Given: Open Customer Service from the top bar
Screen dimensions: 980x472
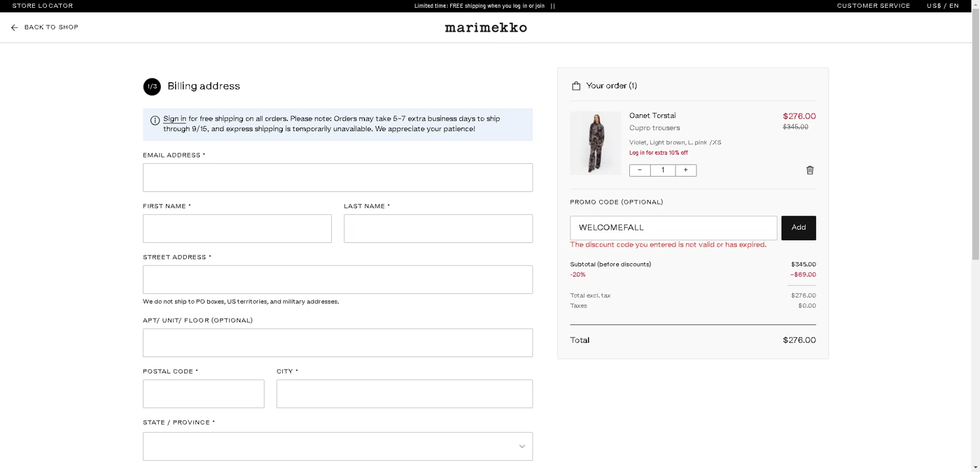Looking at the screenshot, I should pyautogui.click(x=874, y=6).
